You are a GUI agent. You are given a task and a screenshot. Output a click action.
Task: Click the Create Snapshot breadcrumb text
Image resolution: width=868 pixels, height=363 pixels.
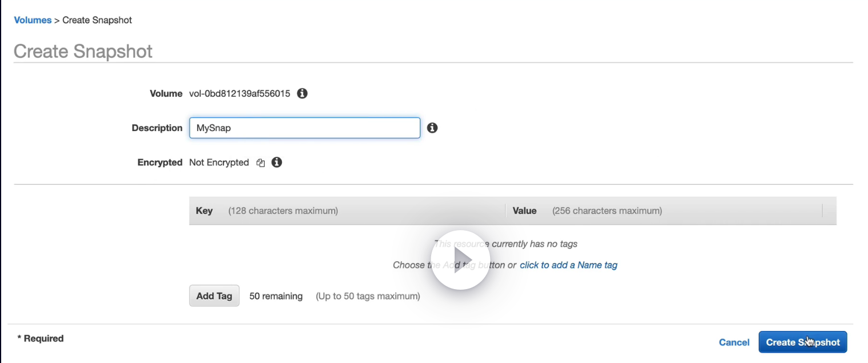(x=97, y=20)
